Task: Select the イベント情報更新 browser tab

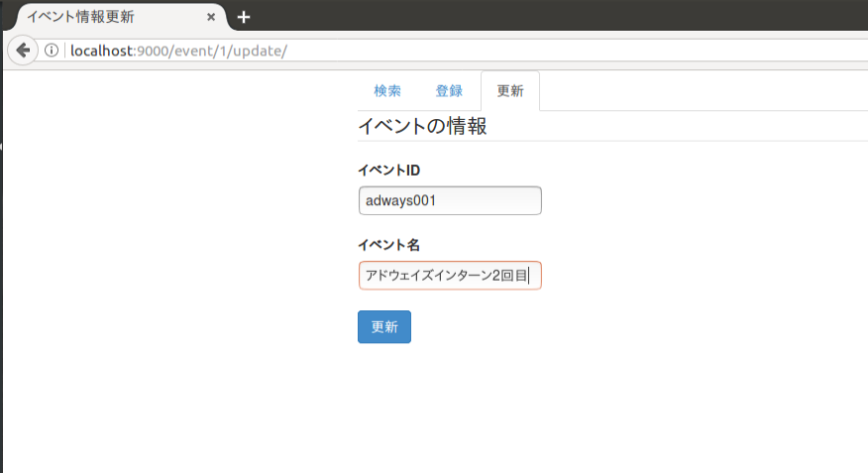Action: tap(119, 17)
